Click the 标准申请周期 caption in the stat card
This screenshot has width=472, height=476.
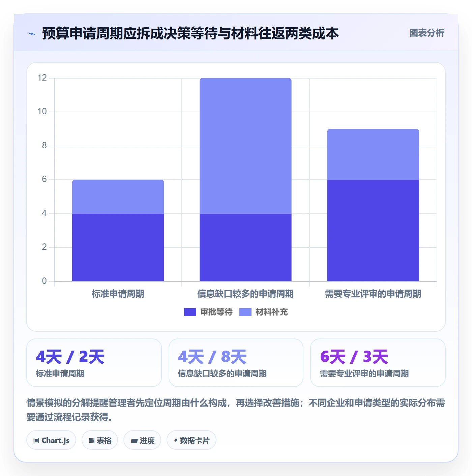click(x=60, y=374)
